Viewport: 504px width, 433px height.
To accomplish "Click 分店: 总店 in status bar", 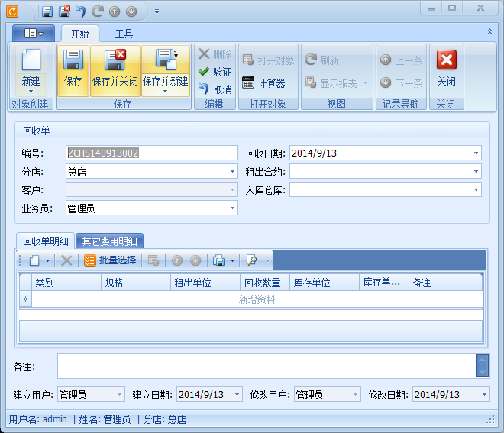I will point(165,419).
